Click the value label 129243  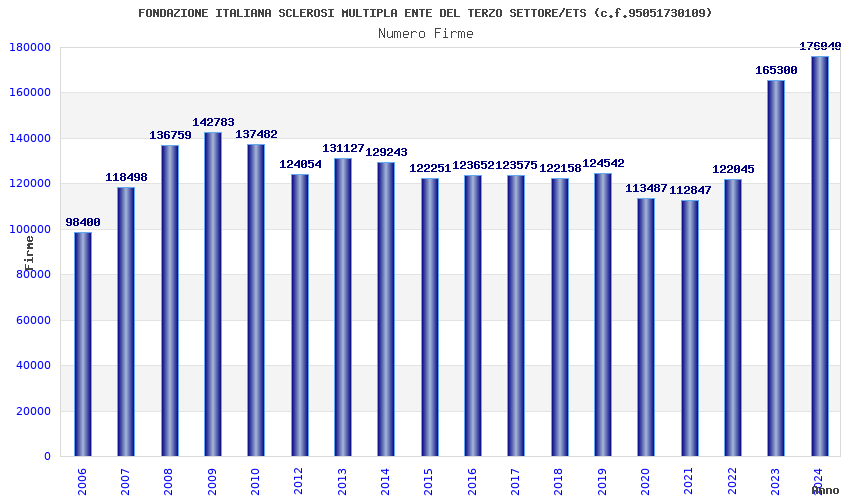pyautogui.click(x=386, y=152)
